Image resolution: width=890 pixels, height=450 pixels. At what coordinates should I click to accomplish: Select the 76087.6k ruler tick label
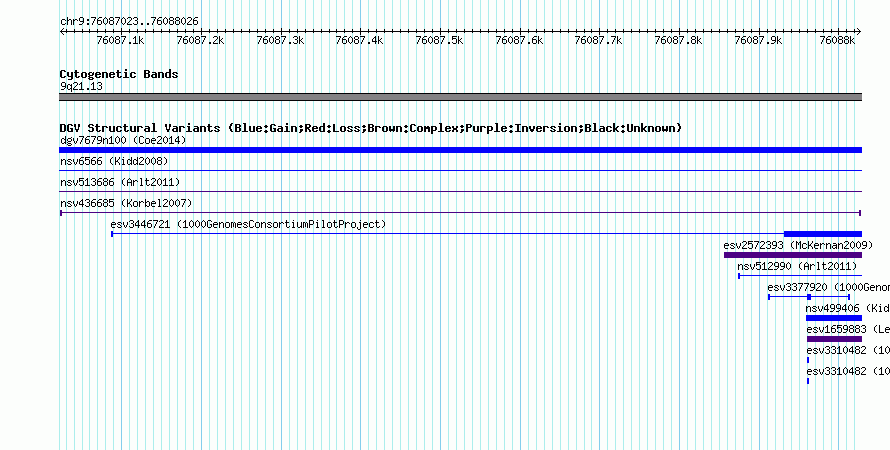tap(519, 41)
